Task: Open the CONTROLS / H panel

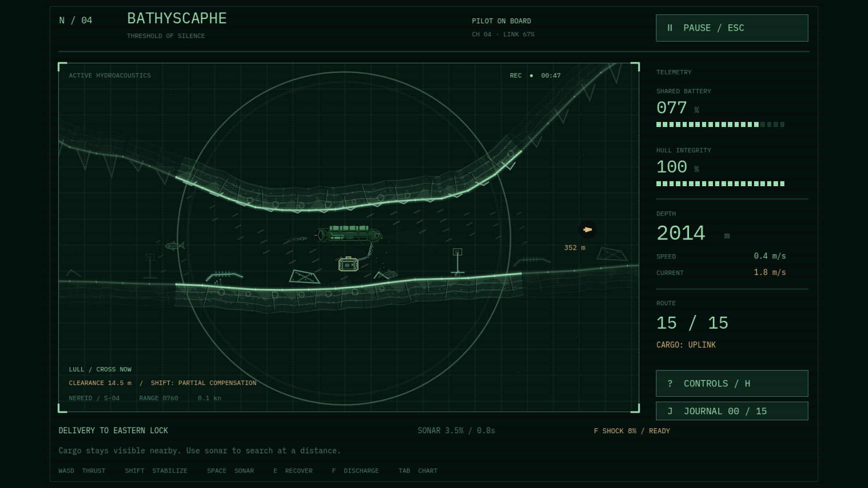Action: [732, 384]
